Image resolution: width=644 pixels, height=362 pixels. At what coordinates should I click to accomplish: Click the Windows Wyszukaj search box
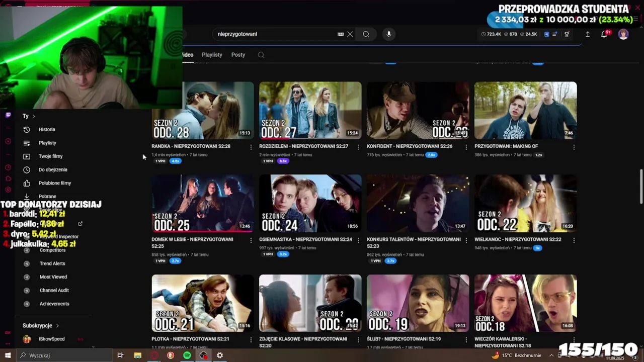(x=64, y=355)
